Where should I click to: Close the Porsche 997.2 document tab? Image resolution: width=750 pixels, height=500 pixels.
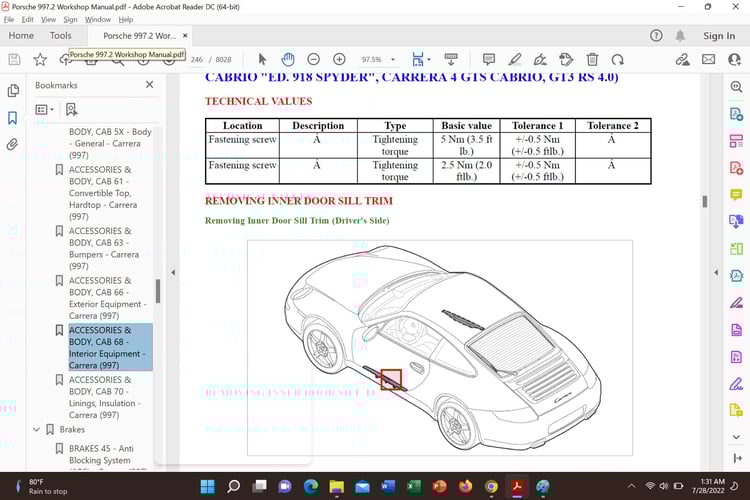(x=185, y=35)
